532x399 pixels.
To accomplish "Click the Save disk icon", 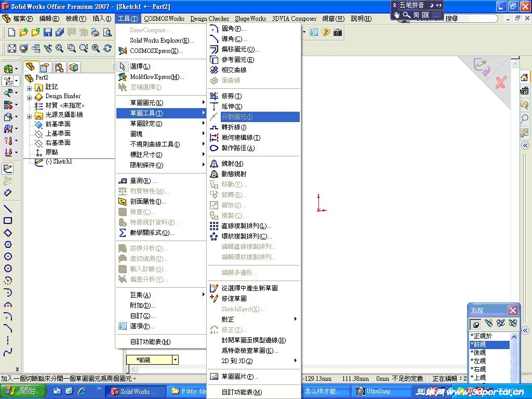I will pyautogui.click(x=47, y=32).
